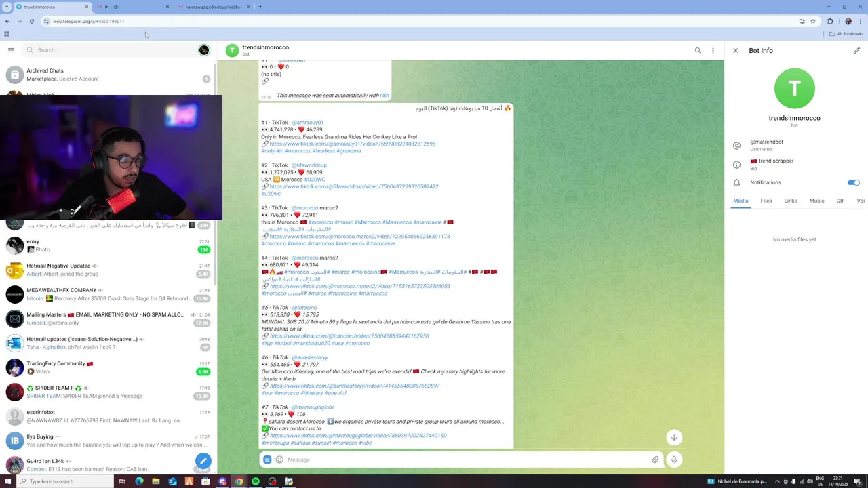Toggle Notifications switch off

tap(853, 182)
